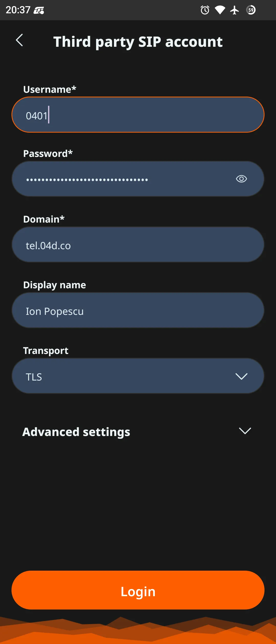Tap the alarm clock status icon
The width and height of the screenshot is (276, 644).
205,10
